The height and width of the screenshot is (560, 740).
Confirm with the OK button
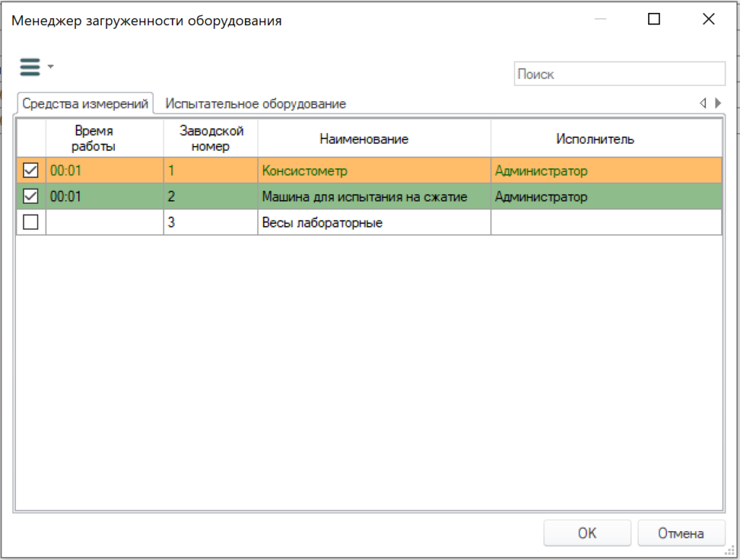[x=587, y=533]
